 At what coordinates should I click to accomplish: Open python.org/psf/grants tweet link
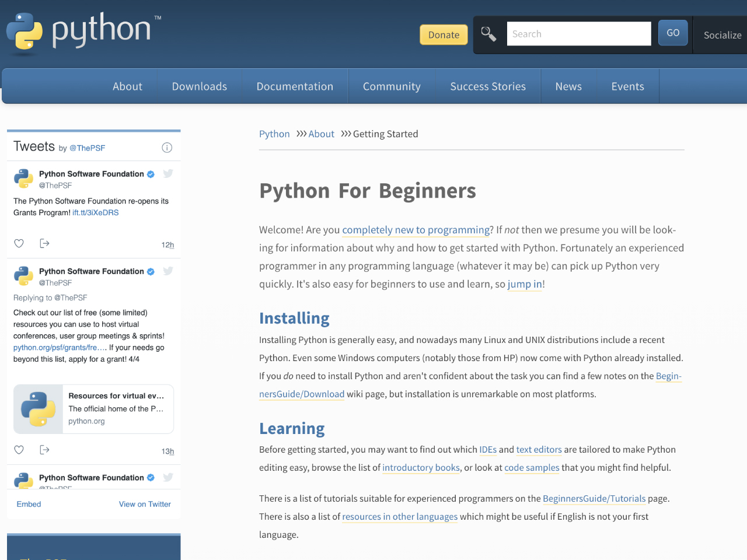pos(60,347)
